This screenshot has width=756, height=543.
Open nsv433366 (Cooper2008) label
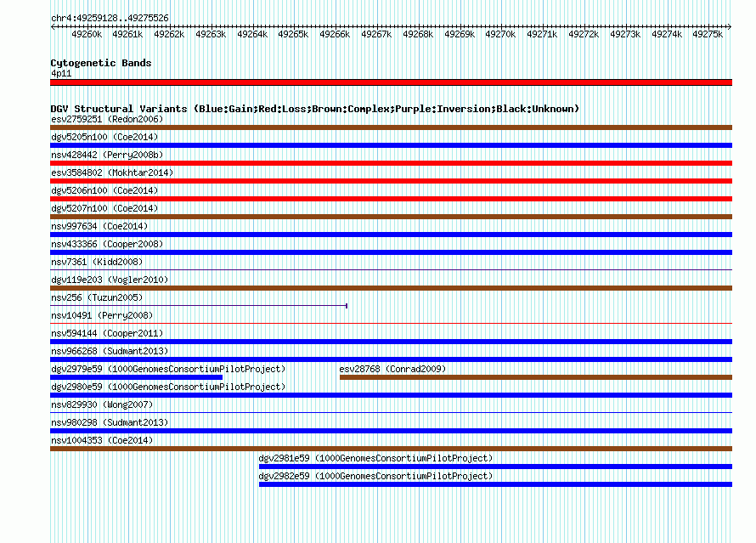107,244
